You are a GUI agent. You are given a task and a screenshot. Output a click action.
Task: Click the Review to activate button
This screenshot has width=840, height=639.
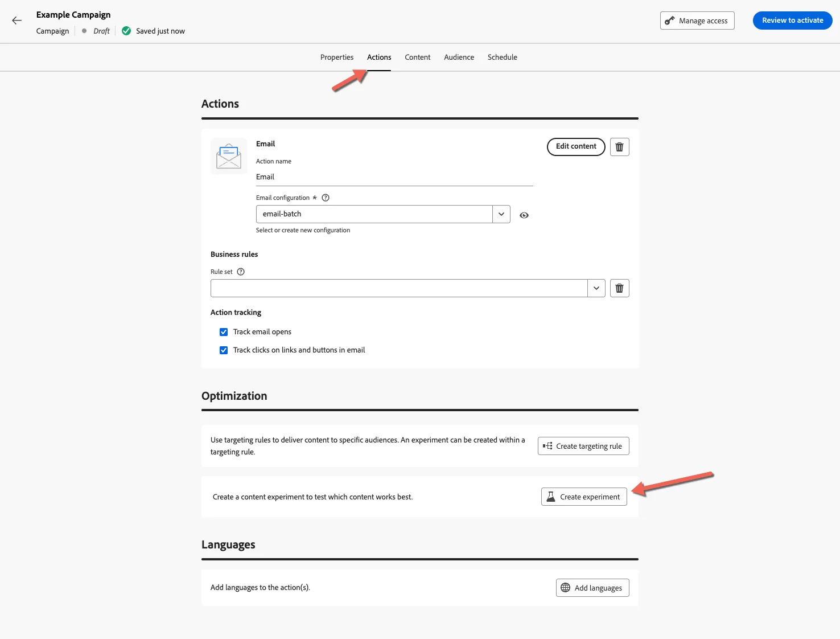pyautogui.click(x=793, y=21)
